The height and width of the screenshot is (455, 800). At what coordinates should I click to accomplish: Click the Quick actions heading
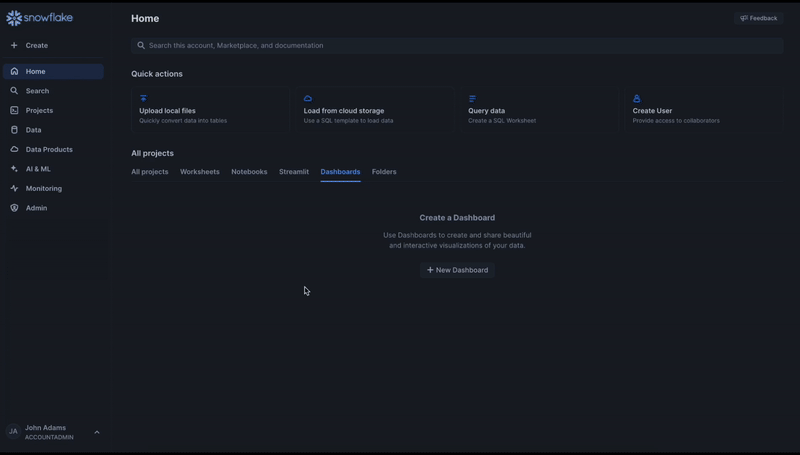point(157,74)
